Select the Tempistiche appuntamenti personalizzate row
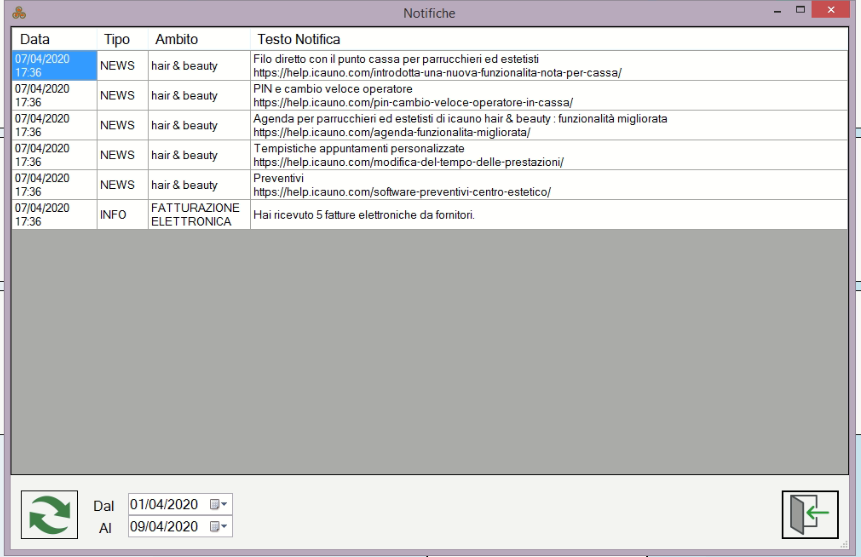861x557 pixels. point(408,155)
